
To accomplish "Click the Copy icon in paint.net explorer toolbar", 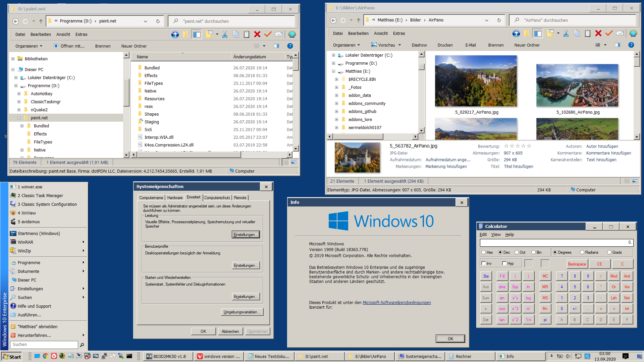I will [236, 34].
